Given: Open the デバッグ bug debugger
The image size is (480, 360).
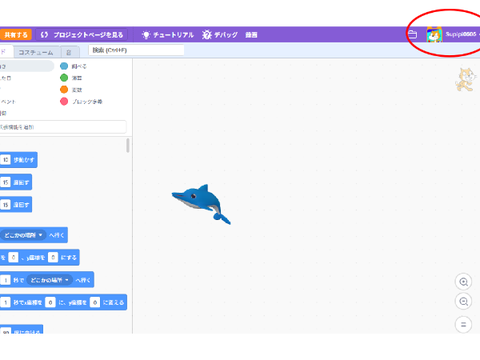Looking at the screenshot, I should point(220,35).
